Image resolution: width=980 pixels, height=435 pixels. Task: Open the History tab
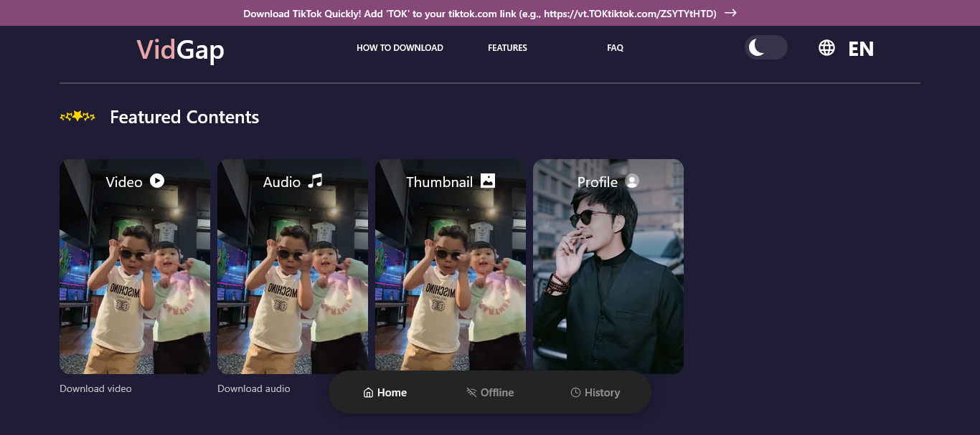tap(595, 393)
